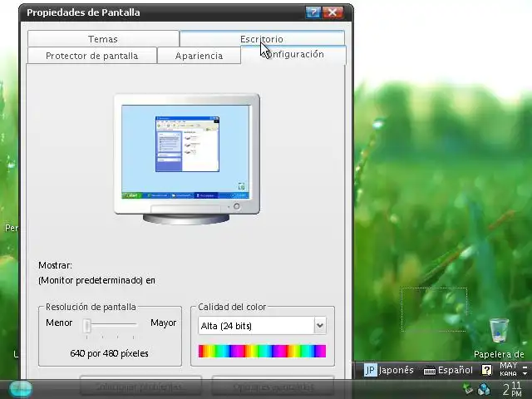
Task: Click the 640 por 480 píxeles text
Action: (x=109, y=353)
